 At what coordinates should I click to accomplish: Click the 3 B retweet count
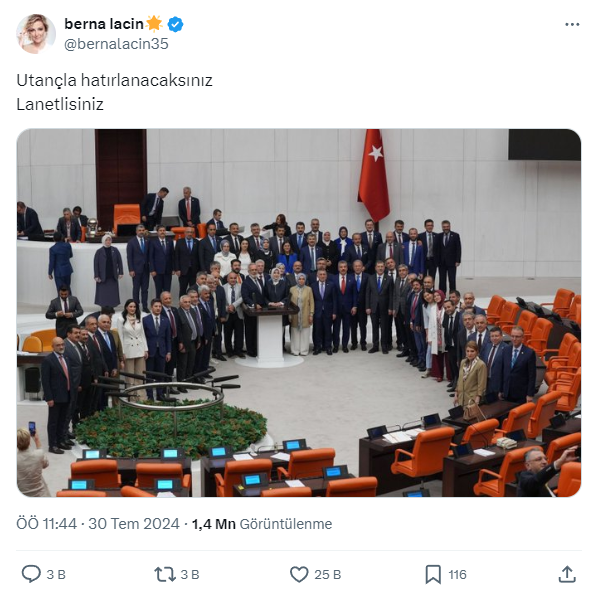[x=190, y=575]
